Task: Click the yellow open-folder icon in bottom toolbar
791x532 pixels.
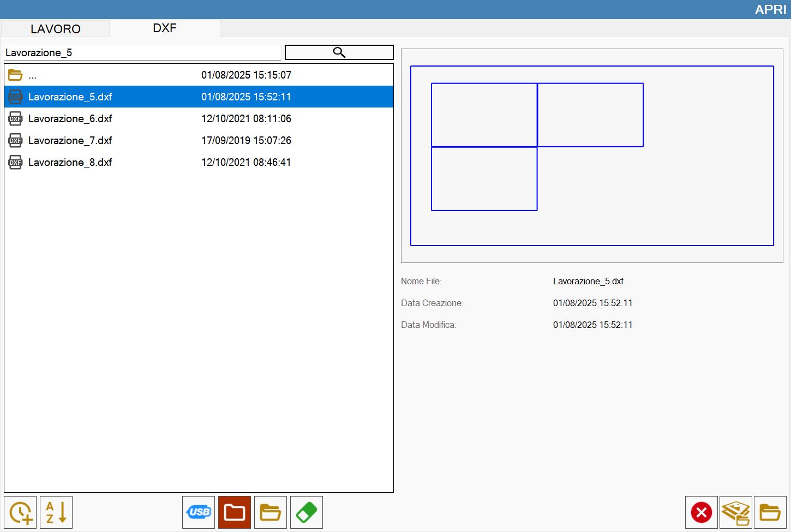Action: pos(271,512)
